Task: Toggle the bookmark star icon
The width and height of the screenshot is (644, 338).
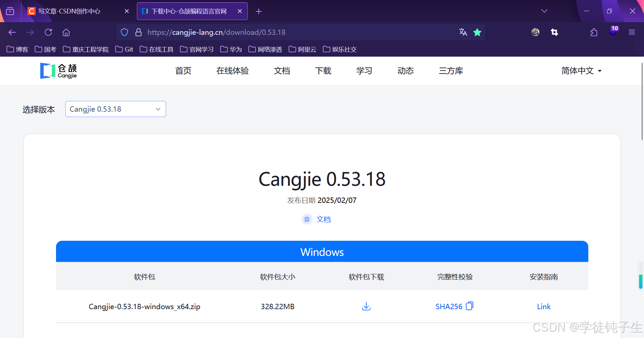Action: click(x=477, y=32)
